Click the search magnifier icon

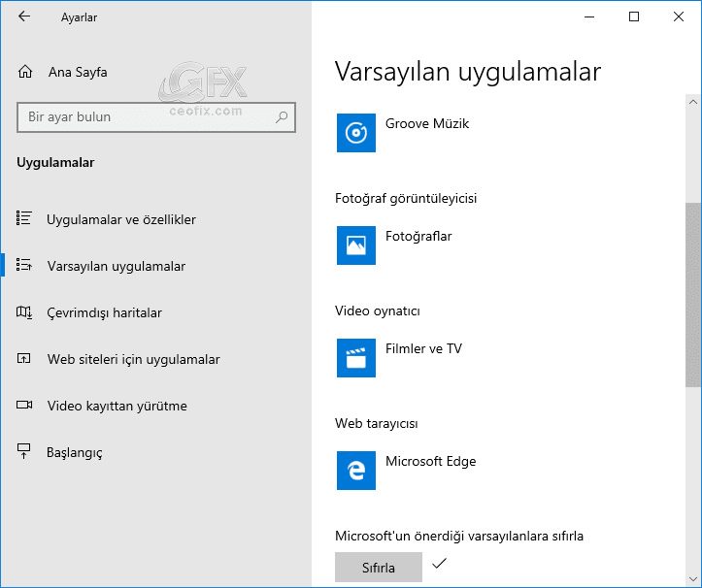tap(282, 117)
